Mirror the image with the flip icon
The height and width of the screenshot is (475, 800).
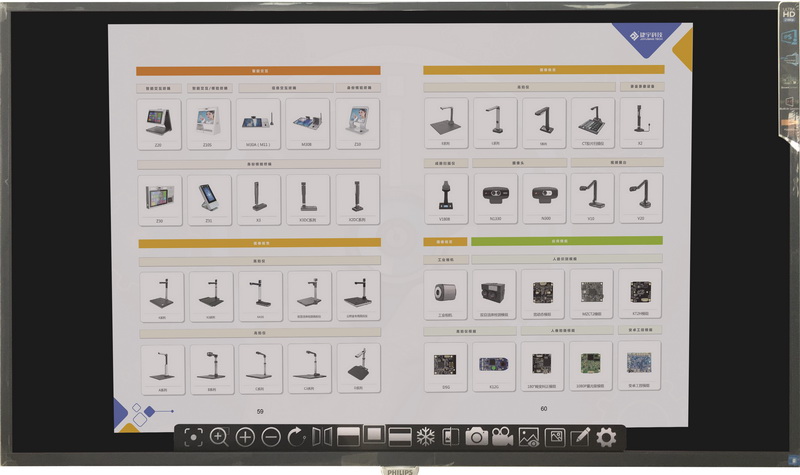(322, 437)
